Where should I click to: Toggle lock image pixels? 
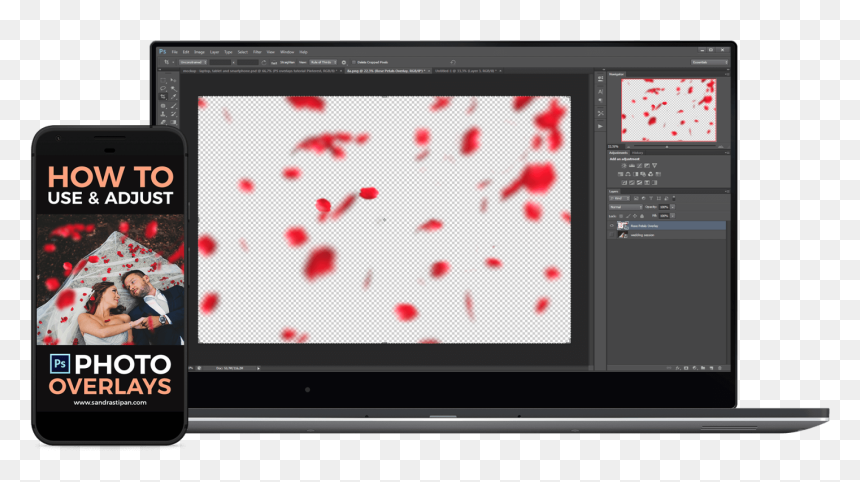(629, 216)
